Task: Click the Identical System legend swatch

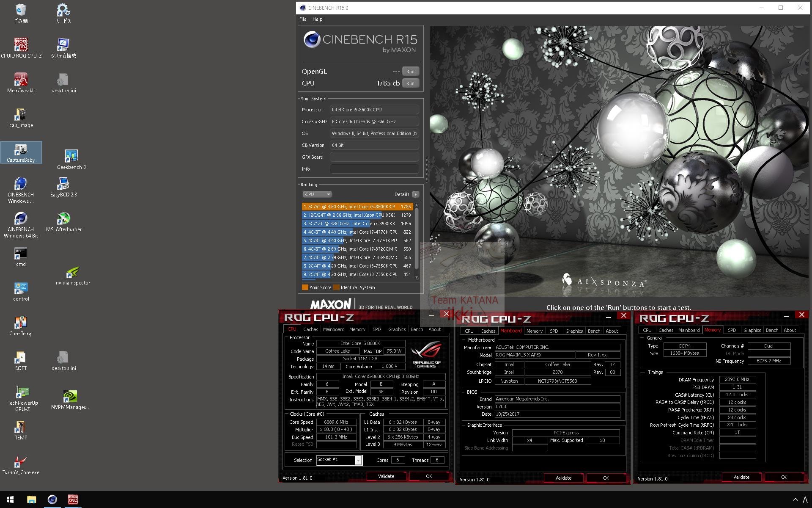Action: [x=336, y=287]
